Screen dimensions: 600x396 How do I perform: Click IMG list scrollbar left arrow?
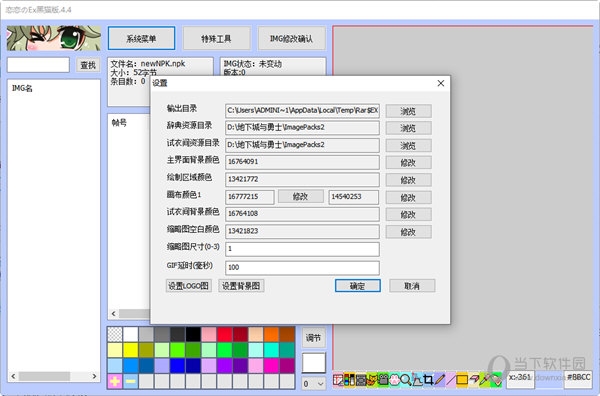13,376
